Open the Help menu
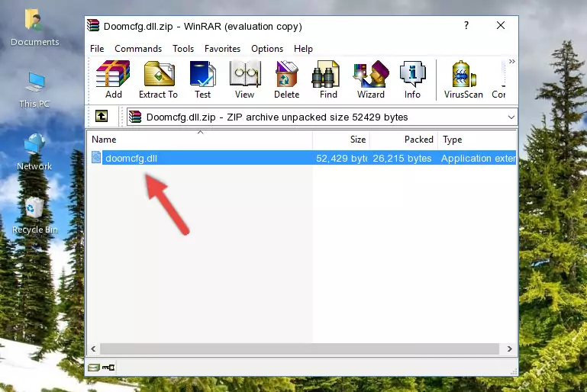Screen dimensions: 587x392 pyautogui.click(x=303, y=49)
